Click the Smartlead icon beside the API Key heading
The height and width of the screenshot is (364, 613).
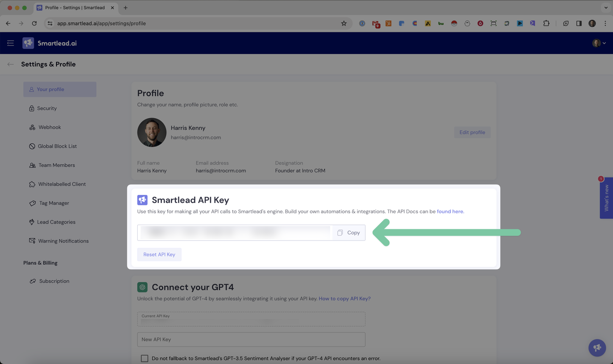tap(142, 200)
